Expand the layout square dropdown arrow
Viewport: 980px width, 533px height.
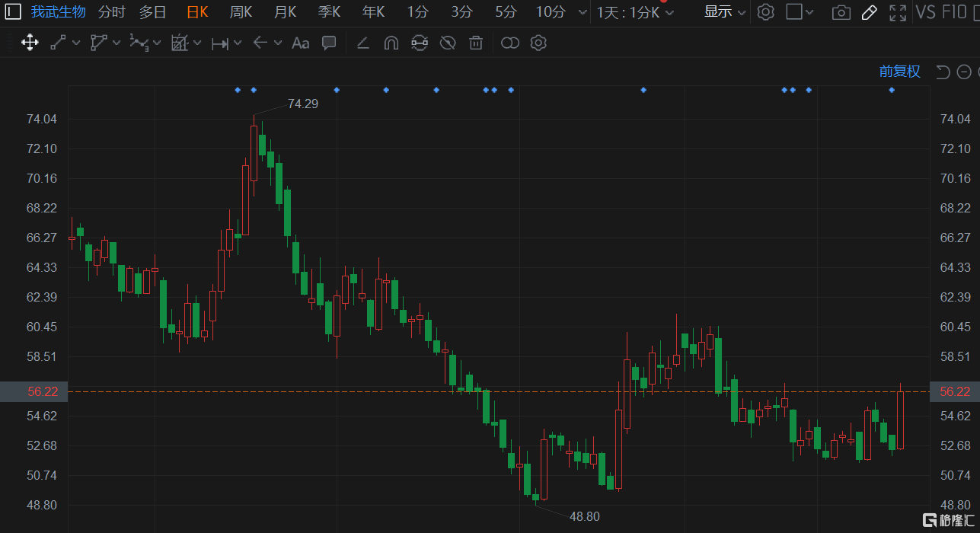[x=809, y=13]
